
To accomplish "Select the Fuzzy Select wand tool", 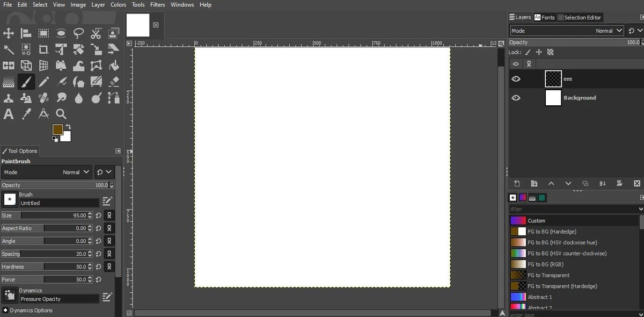I will tap(9, 49).
